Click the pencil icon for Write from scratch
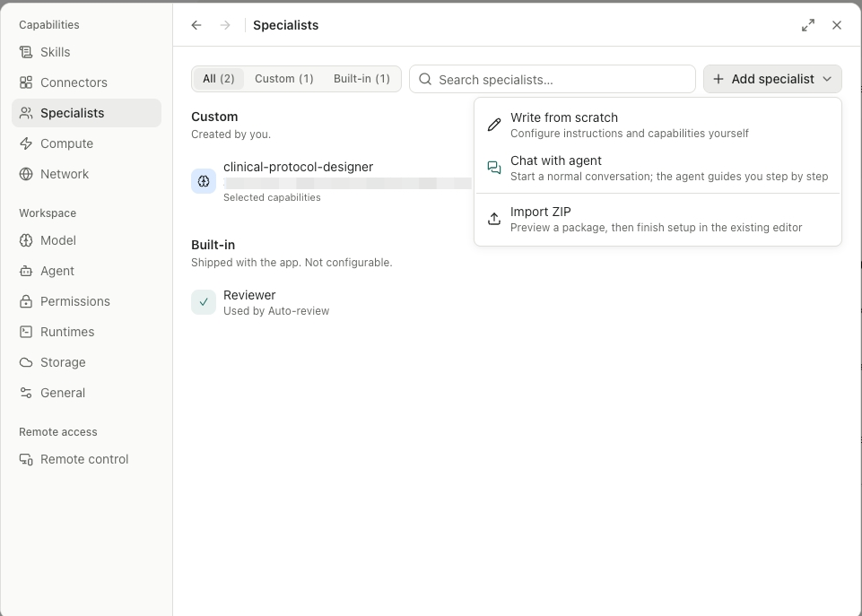This screenshot has width=862, height=616. click(x=494, y=125)
